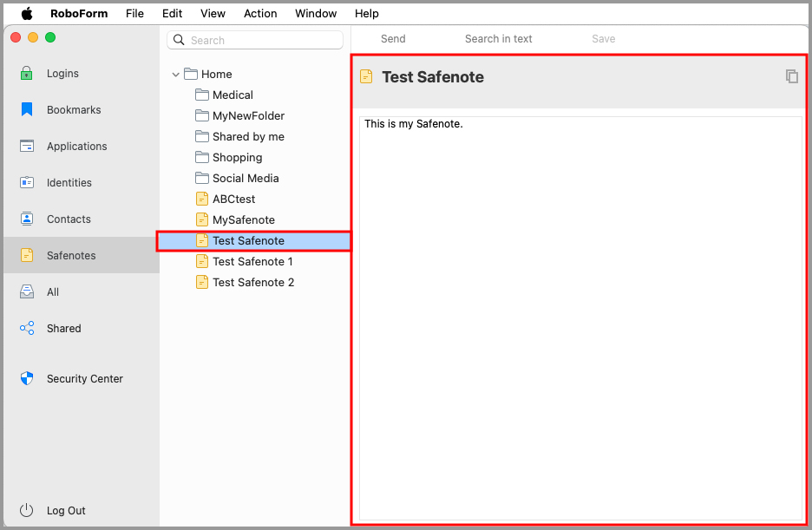This screenshot has width=812, height=530.
Task: Click the ABCtest note icon
Action: [x=202, y=199]
